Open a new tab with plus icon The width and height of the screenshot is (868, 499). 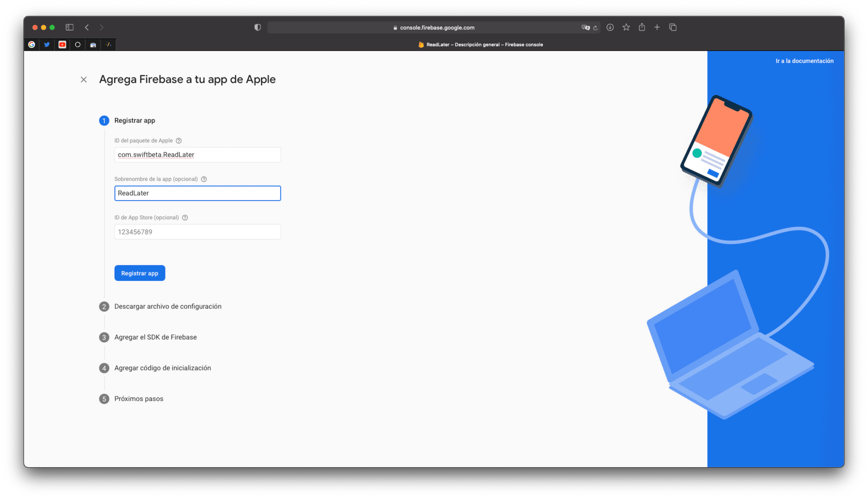pos(657,27)
